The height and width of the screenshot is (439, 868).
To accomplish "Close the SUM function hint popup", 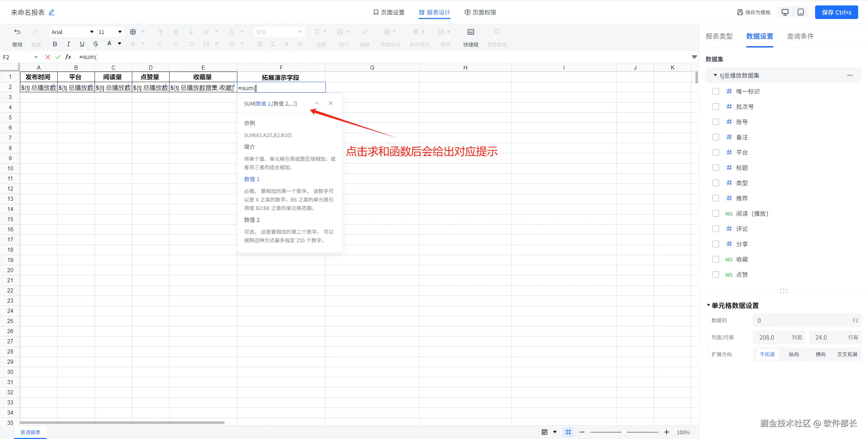I will point(331,103).
